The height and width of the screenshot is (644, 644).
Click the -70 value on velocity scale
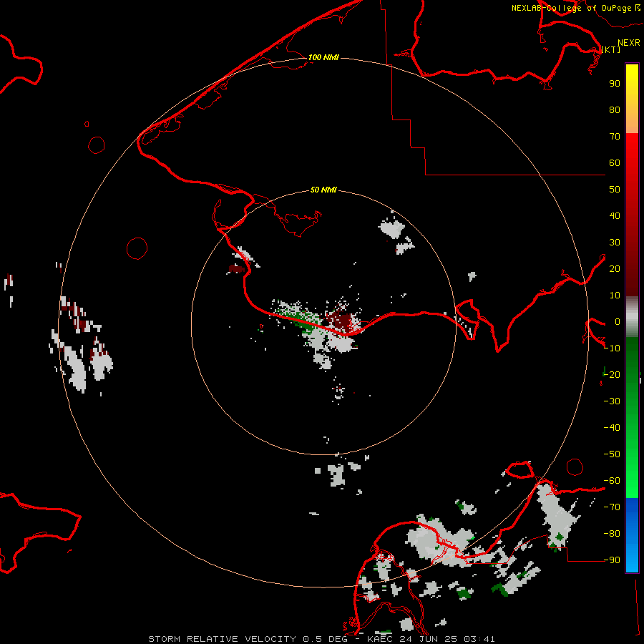(612, 507)
